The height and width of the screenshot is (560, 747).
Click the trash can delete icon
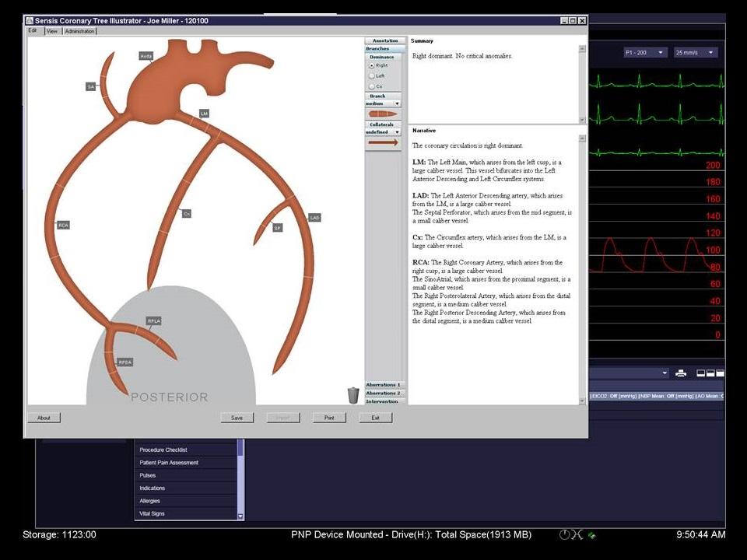(353, 395)
